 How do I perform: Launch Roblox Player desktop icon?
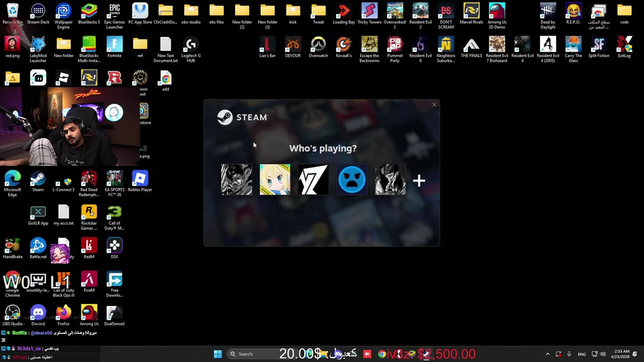tap(140, 182)
